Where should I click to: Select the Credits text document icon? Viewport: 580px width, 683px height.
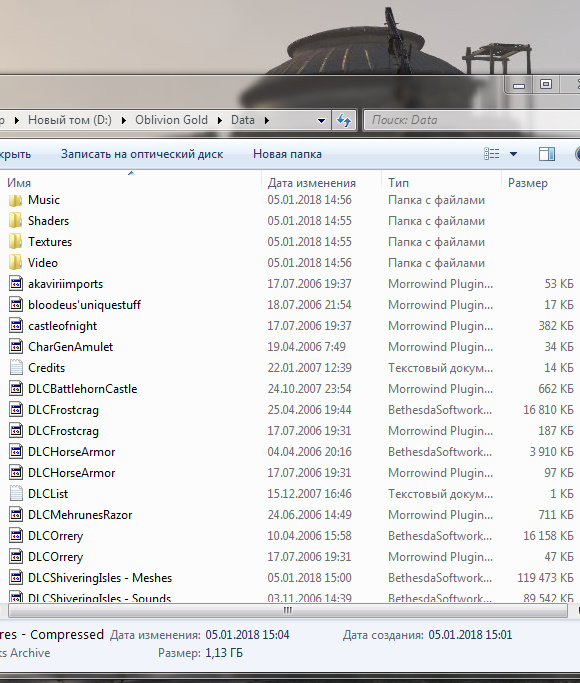click(x=16, y=368)
